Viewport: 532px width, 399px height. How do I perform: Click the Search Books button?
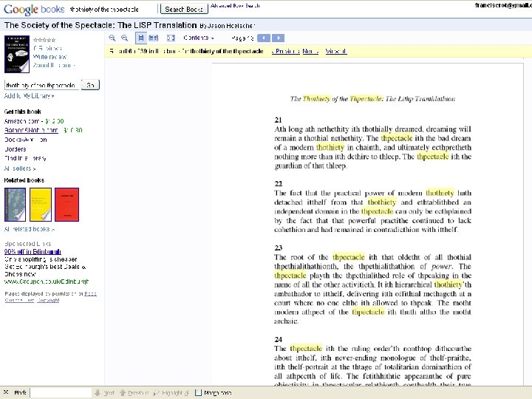(184, 9)
